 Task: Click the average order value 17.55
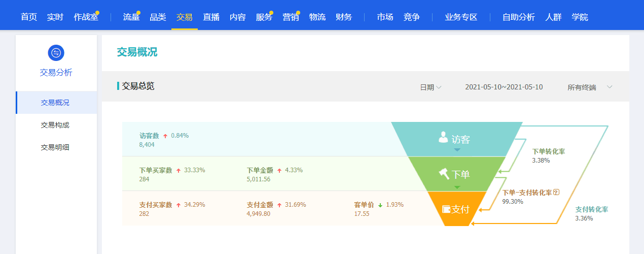coord(362,214)
